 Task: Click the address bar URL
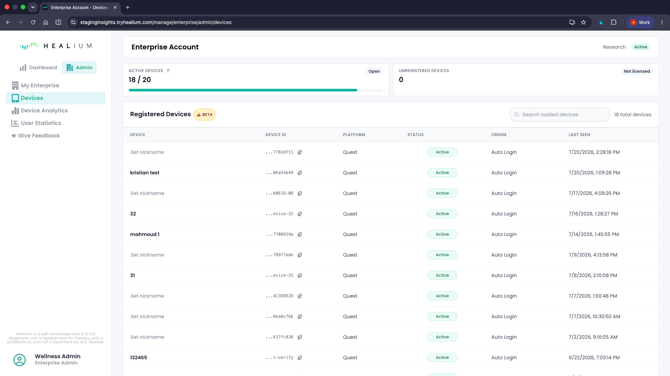point(156,22)
